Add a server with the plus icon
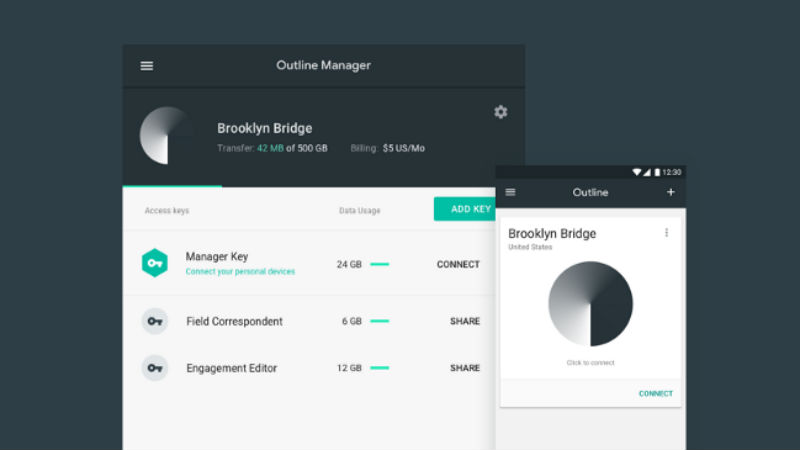 pyautogui.click(x=670, y=192)
